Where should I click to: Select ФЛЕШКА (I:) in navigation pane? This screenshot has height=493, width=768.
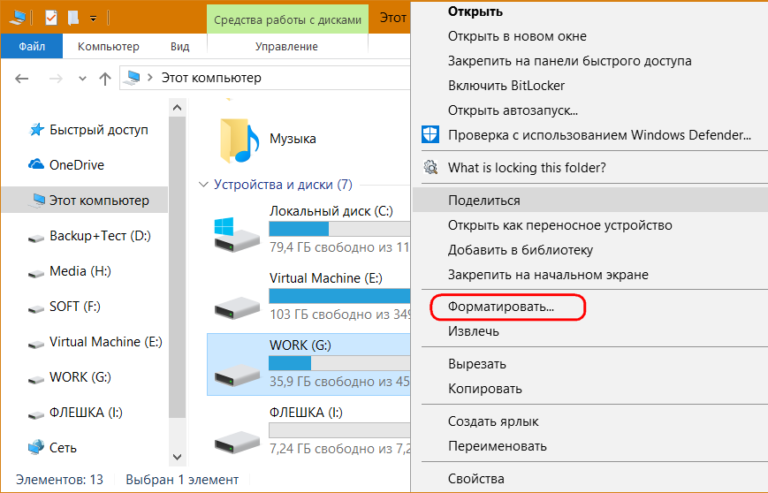pos(86,412)
